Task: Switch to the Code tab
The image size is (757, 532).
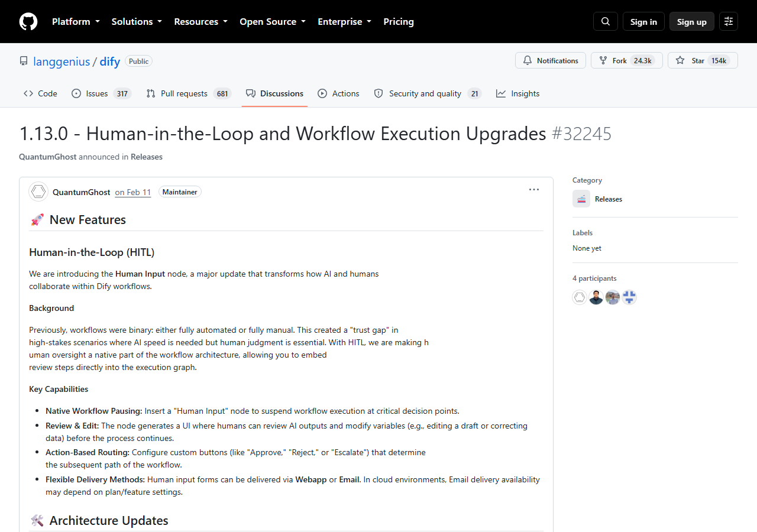Action: (40, 93)
